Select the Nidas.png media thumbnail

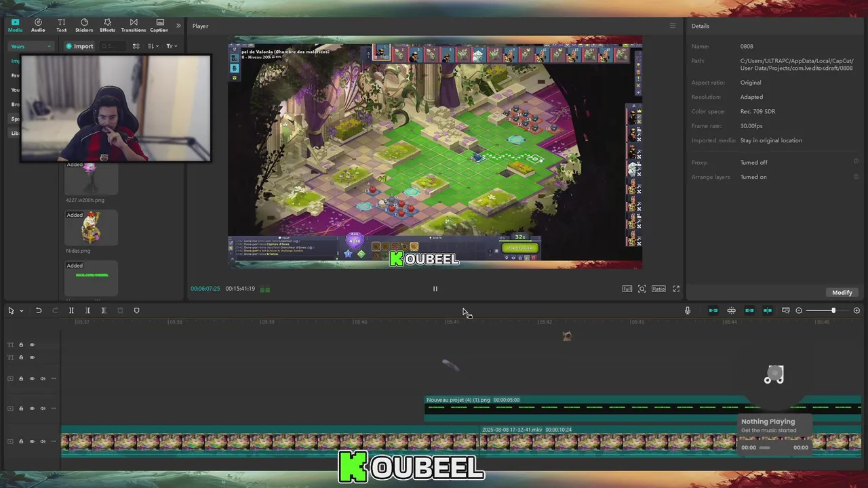tap(91, 228)
